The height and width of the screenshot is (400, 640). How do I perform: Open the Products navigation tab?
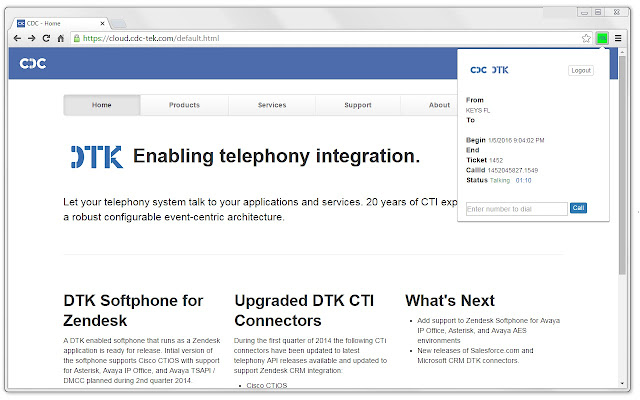[184, 105]
